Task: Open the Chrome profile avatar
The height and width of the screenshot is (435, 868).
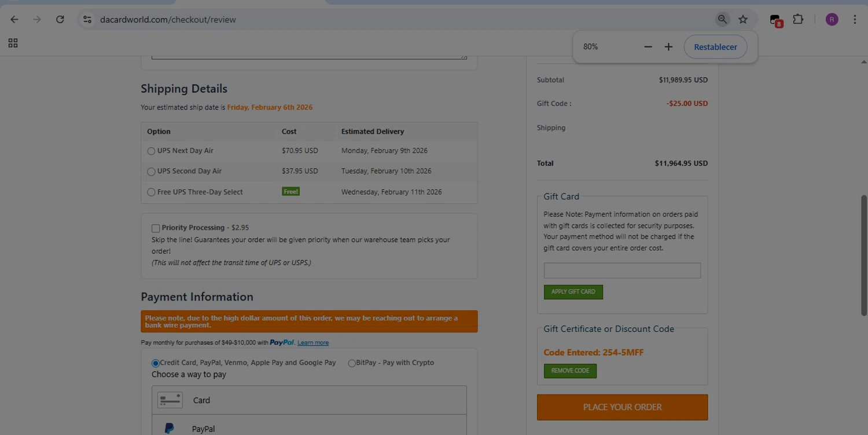Action: tap(832, 20)
